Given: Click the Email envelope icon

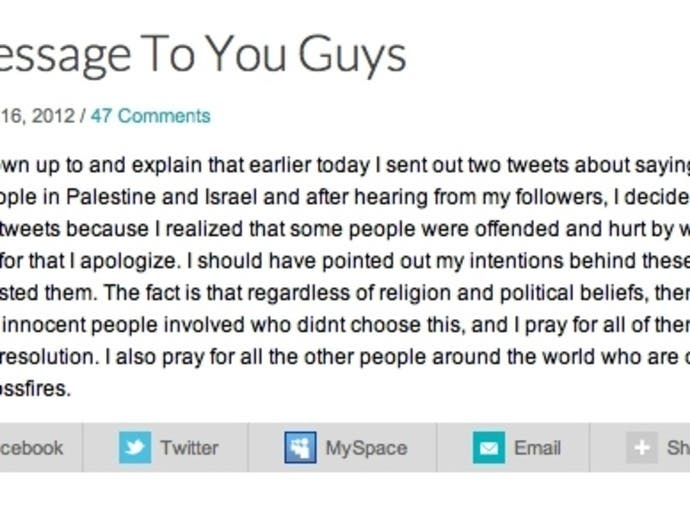Looking at the screenshot, I should (x=489, y=448).
